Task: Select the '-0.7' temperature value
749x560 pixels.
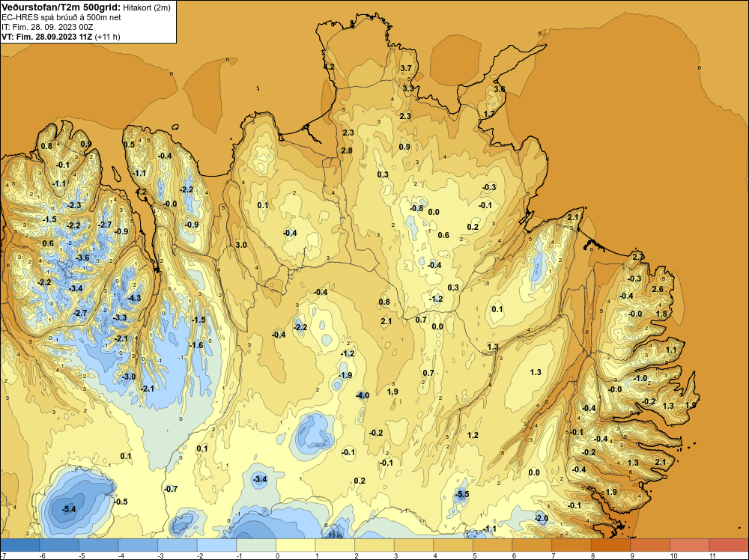Action: click(171, 489)
